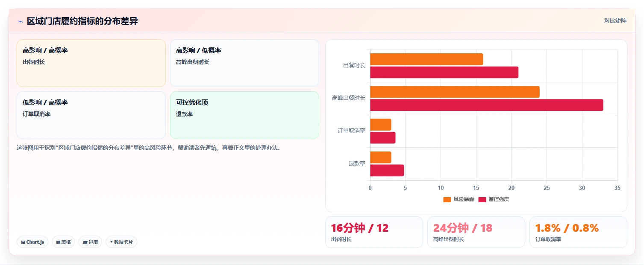Image resolution: width=644 pixels, height=265 pixels.
Task: Click the table icon in 表格 chip
Action: tap(58, 242)
